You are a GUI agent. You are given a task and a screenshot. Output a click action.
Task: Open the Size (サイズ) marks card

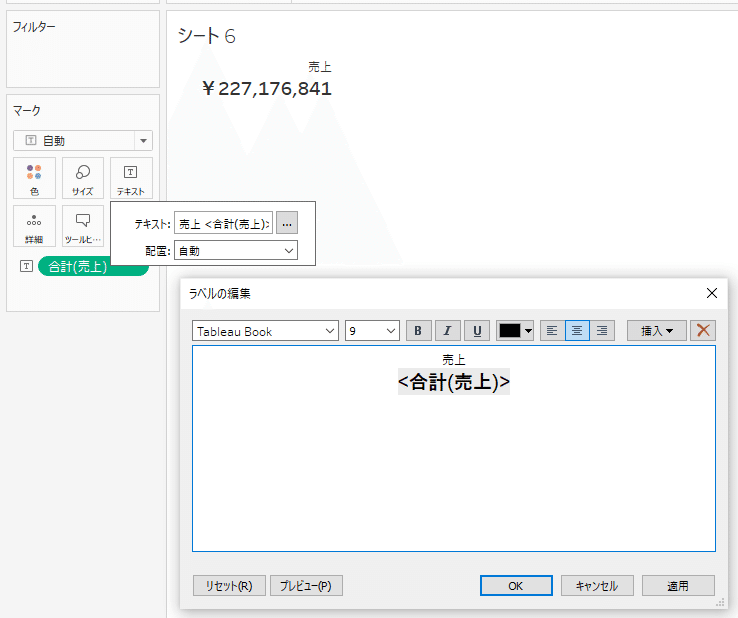pos(83,178)
